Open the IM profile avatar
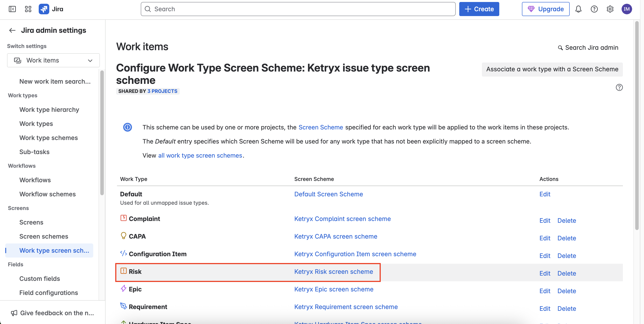The width and height of the screenshot is (644, 324). (626, 9)
